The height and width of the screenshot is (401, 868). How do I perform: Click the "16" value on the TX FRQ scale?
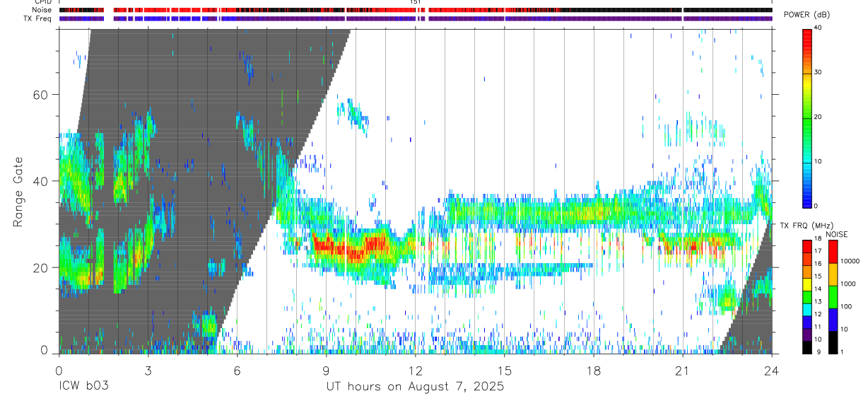(818, 264)
